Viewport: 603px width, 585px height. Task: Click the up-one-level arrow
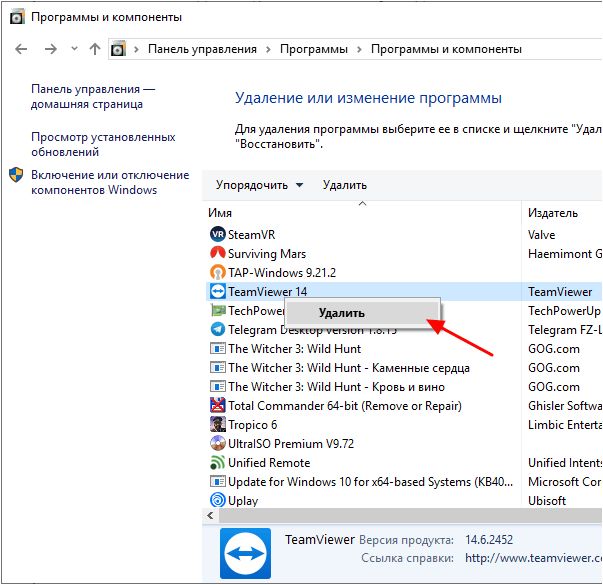click(95, 49)
